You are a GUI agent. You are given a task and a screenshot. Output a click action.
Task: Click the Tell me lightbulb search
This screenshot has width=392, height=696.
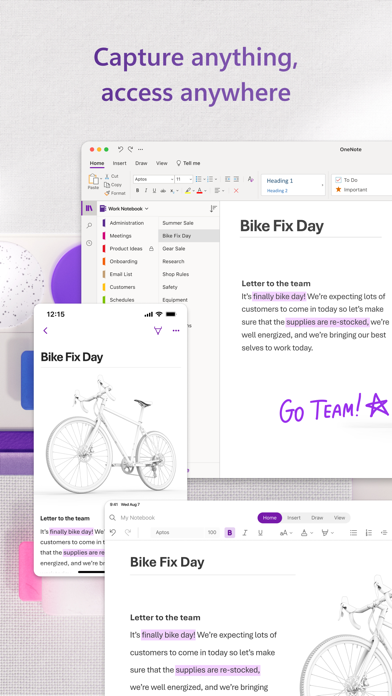(x=188, y=163)
